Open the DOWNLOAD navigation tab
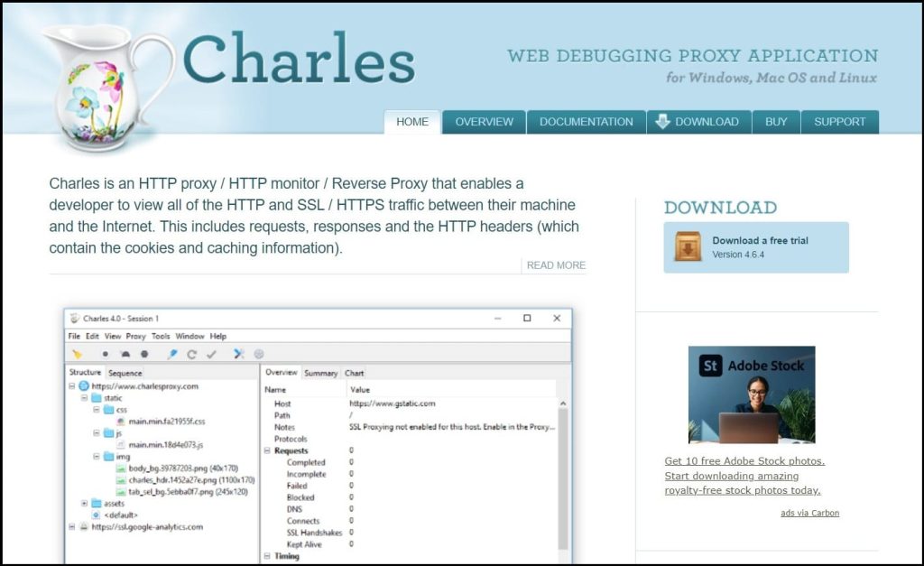This screenshot has width=924, height=566. (699, 122)
